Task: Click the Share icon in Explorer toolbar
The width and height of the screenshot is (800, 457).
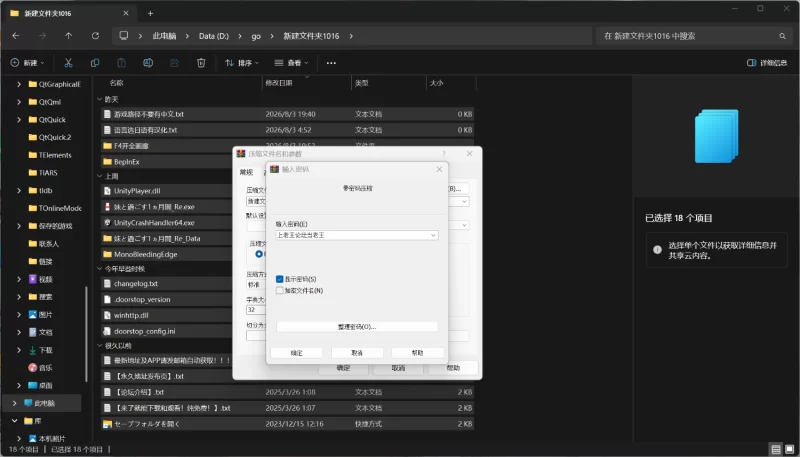Action: (174, 63)
